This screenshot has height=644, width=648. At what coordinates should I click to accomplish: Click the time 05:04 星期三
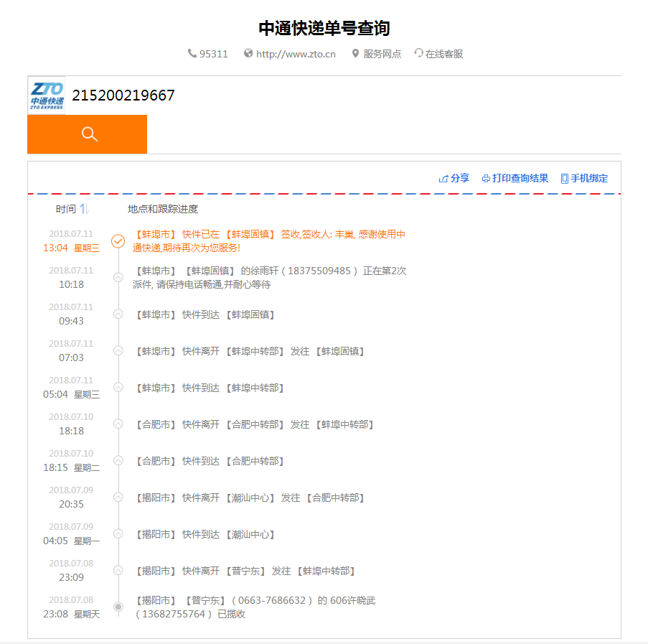pos(72,394)
